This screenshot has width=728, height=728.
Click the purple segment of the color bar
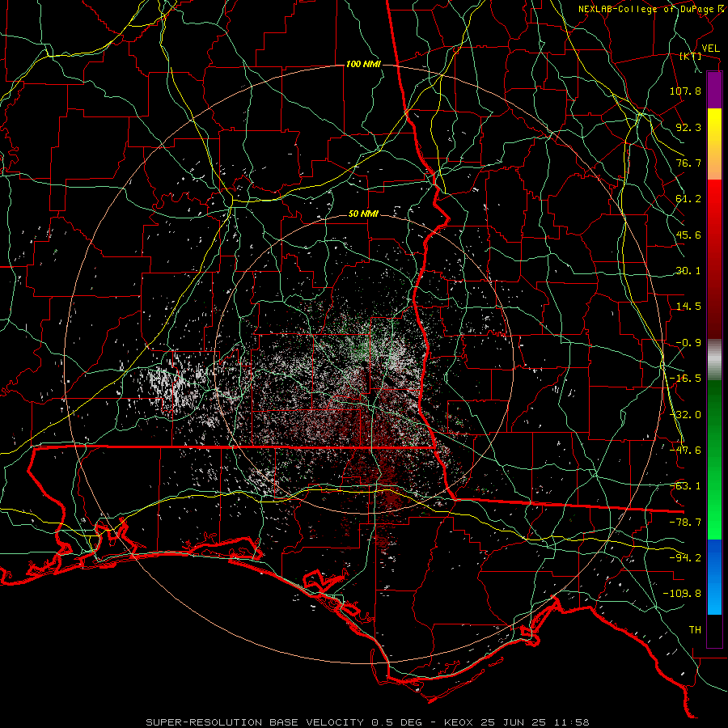[714, 90]
